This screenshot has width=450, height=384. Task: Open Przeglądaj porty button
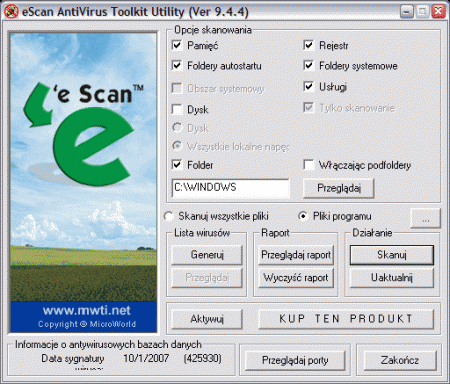pos(295,360)
